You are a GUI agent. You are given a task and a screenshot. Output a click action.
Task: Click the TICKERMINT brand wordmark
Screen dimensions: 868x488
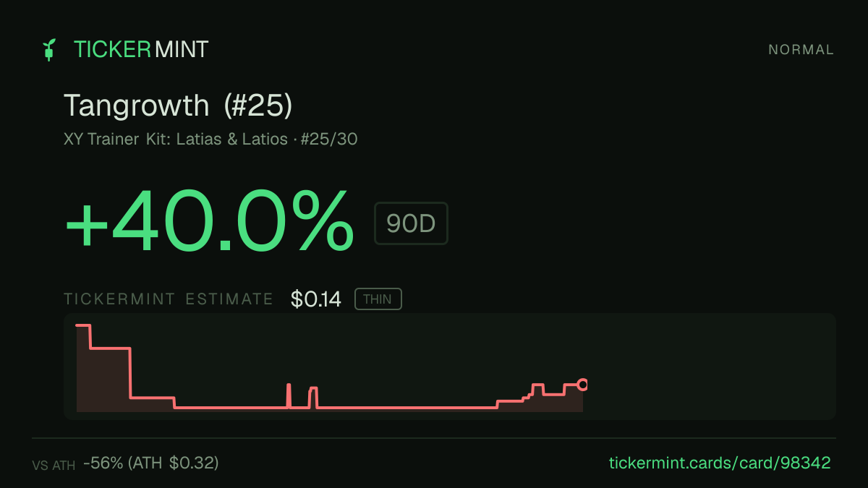pyautogui.click(x=141, y=49)
